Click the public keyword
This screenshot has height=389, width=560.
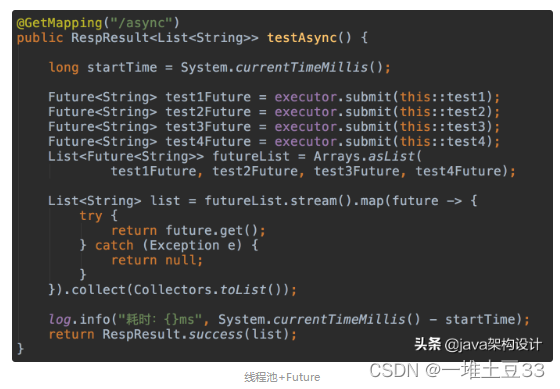click(x=40, y=38)
